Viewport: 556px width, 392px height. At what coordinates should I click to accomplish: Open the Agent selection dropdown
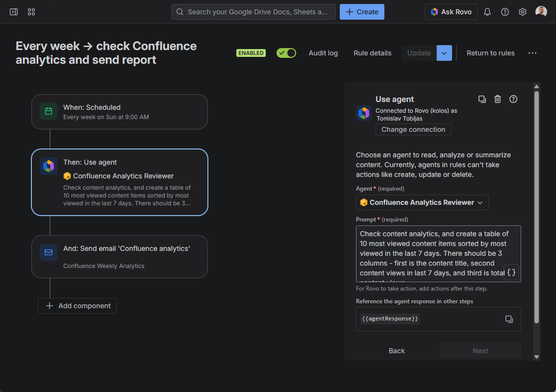click(422, 202)
